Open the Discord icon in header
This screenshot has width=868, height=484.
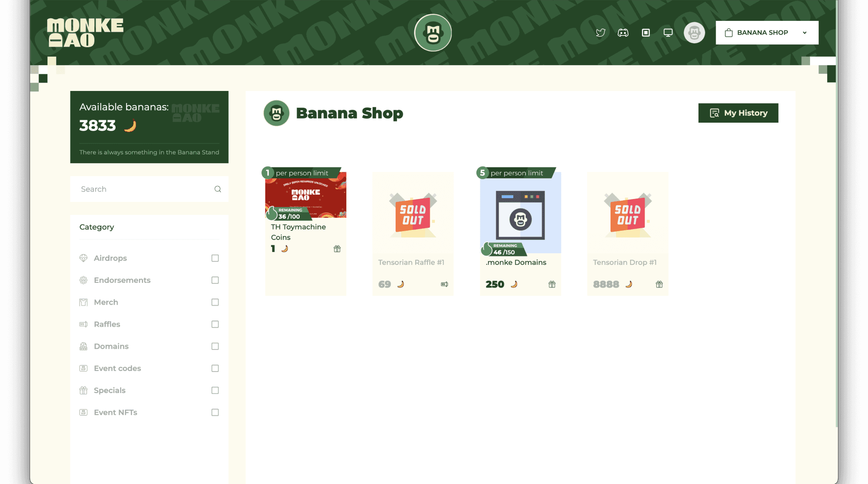tap(623, 33)
